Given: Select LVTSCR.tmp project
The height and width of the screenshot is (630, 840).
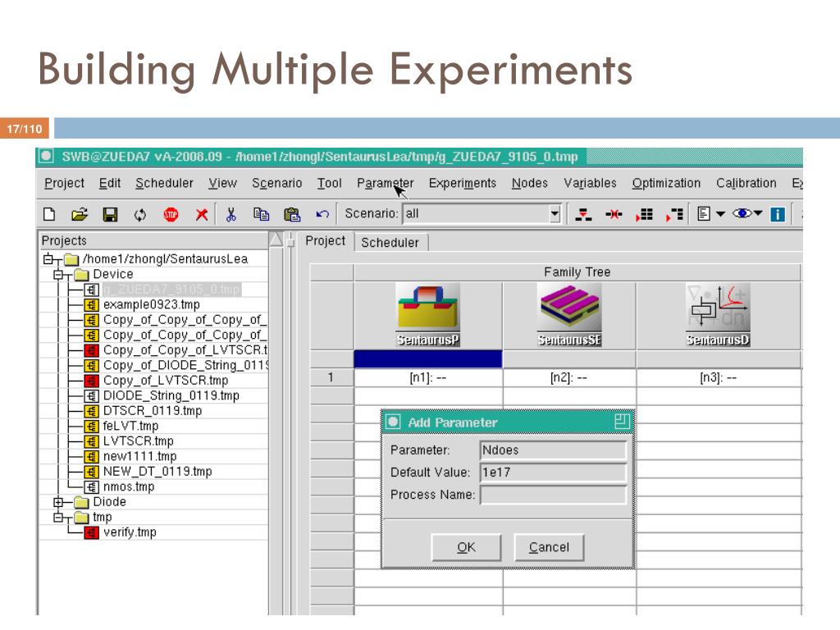Looking at the screenshot, I should (138, 441).
